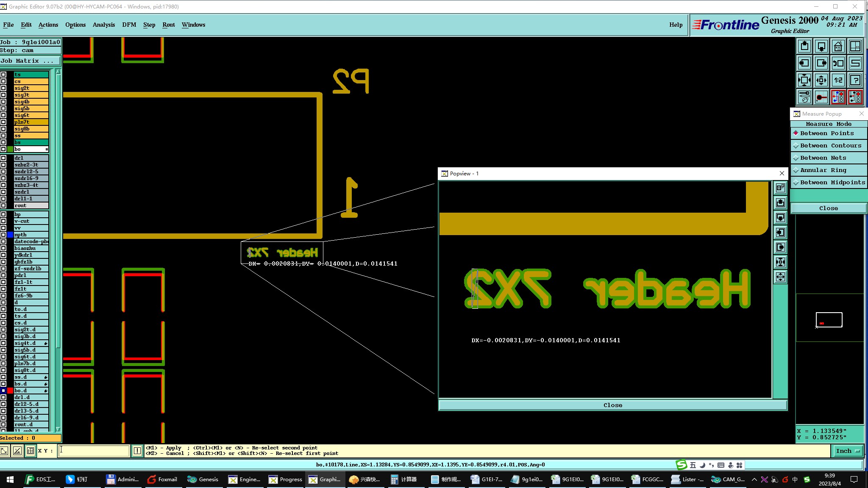Click the undo zoom (previous view) icon
Screen dimensions: 868x488
point(838,64)
